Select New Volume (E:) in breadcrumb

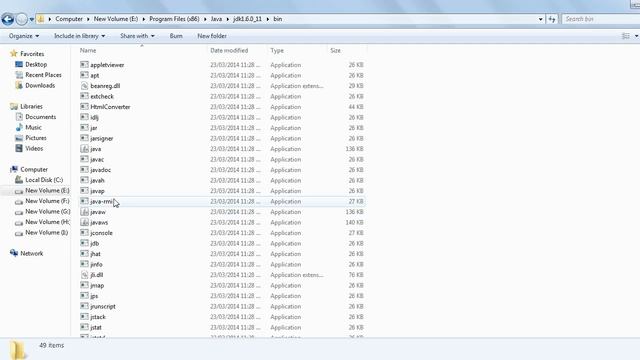coord(116,19)
